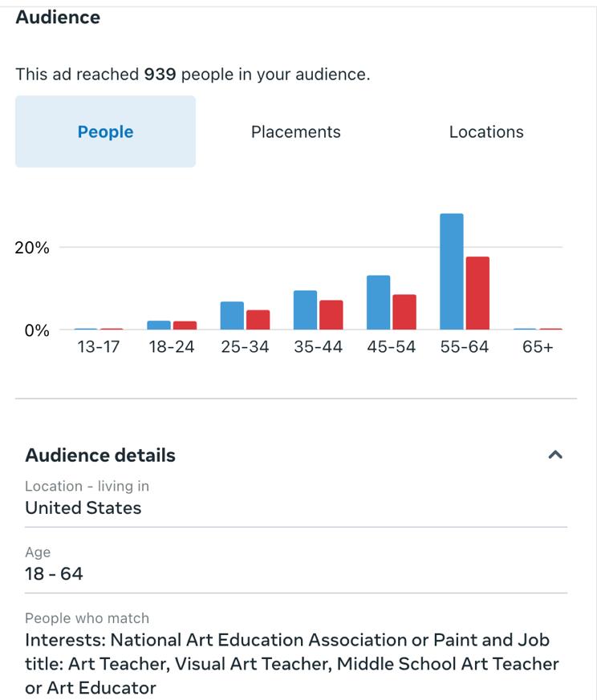The height and width of the screenshot is (700, 597).
Task: Click the United States location value
Action: tap(83, 508)
